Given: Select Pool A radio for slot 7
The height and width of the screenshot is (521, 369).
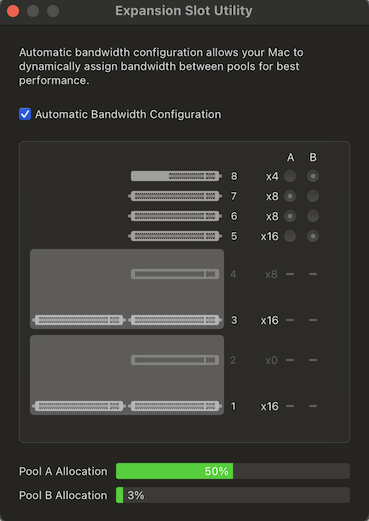Looking at the screenshot, I should pyautogui.click(x=290, y=196).
